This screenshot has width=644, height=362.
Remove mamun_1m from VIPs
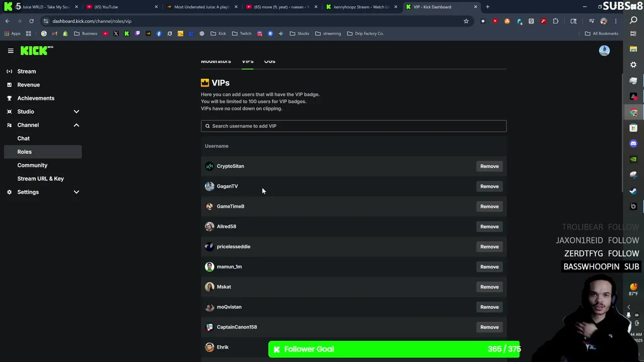pos(489,267)
